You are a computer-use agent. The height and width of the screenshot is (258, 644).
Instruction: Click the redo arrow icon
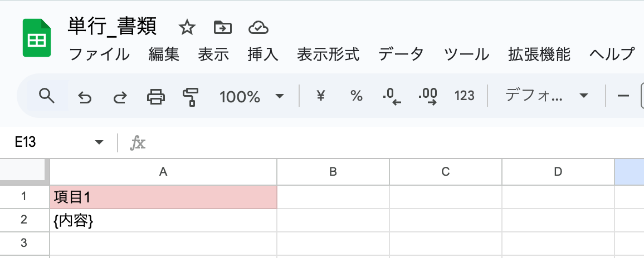(120, 97)
